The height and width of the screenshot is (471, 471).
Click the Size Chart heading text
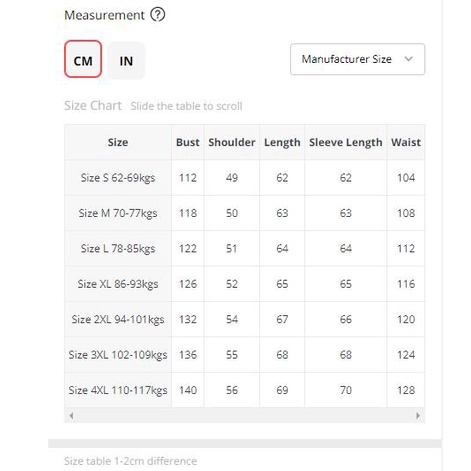[93, 106]
